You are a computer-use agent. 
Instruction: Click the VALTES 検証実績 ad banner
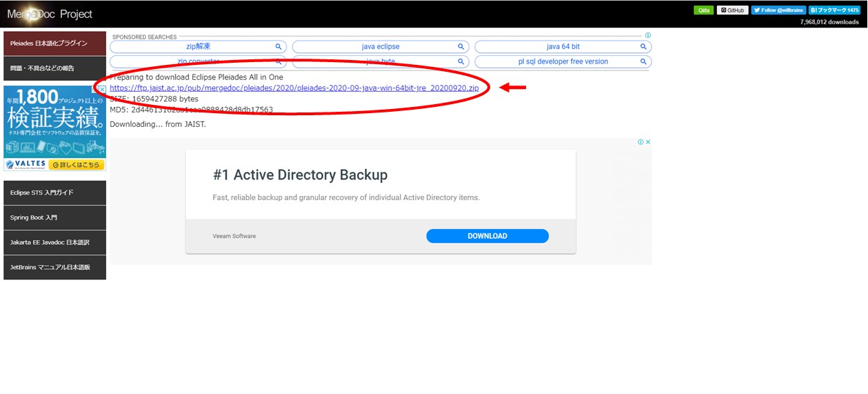[55, 128]
